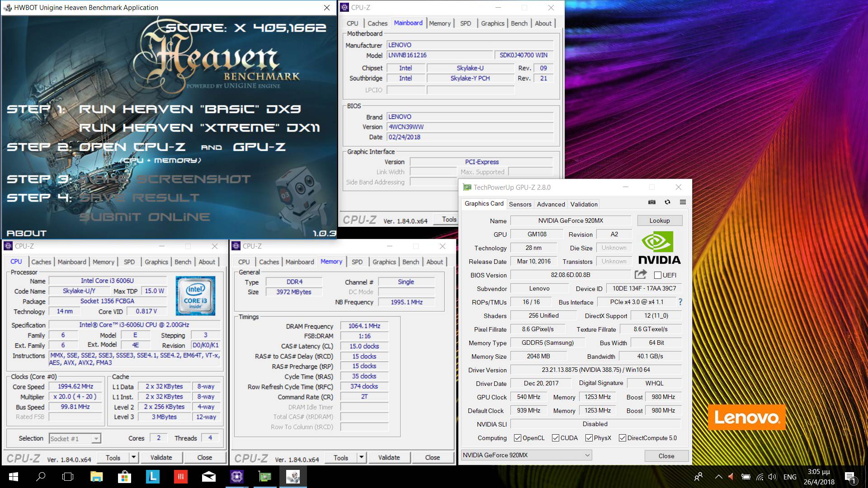Click Validate in Memory tab window
The width and height of the screenshot is (868, 488).
[x=389, y=457]
